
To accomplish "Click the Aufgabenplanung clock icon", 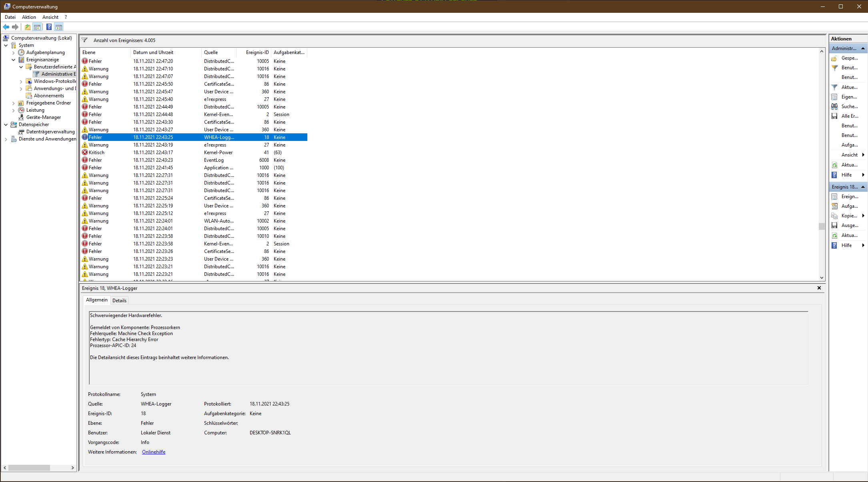I will [x=21, y=52].
